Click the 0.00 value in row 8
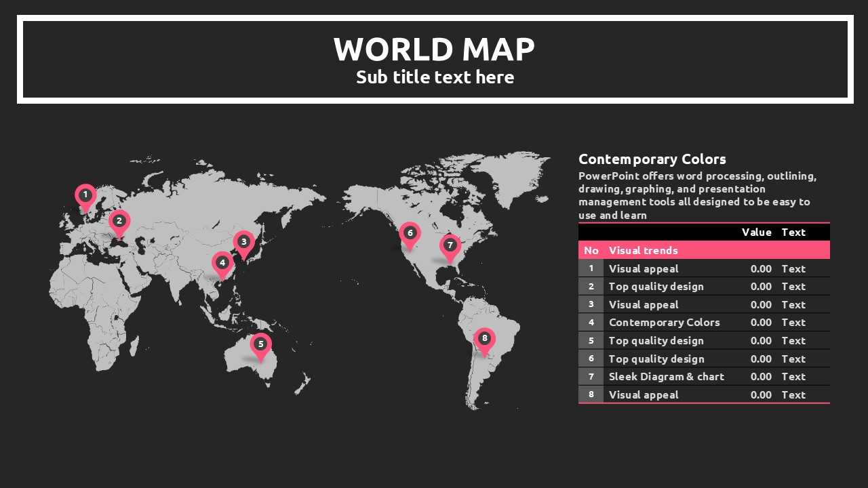Screen dimensions: 868x488 [761, 395]
